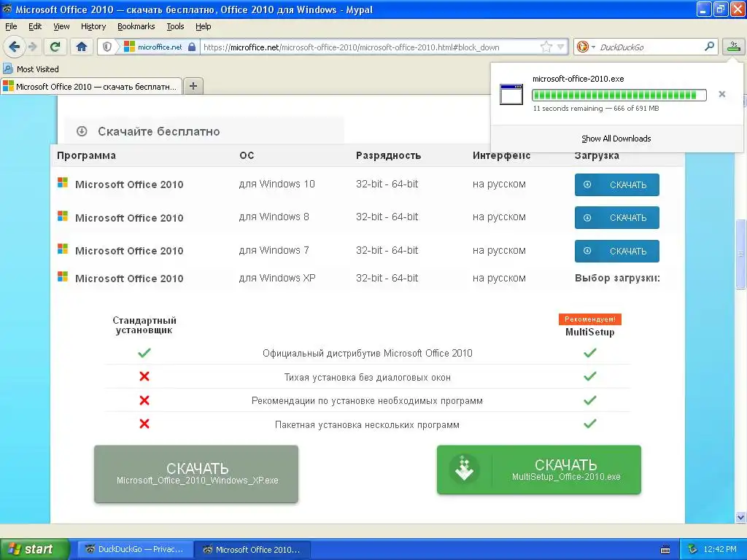
Task: Open the URL history dropdown arrow
Action: 561,47
